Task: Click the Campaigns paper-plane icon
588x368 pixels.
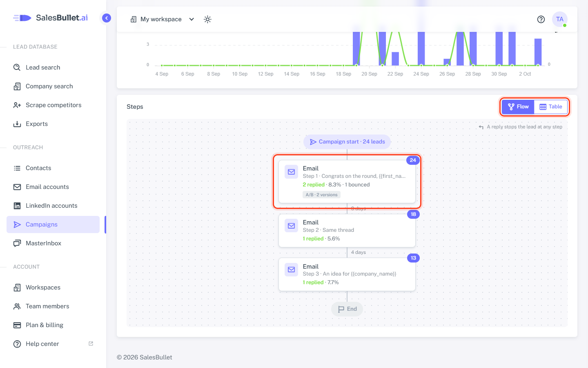Action: 17,224
